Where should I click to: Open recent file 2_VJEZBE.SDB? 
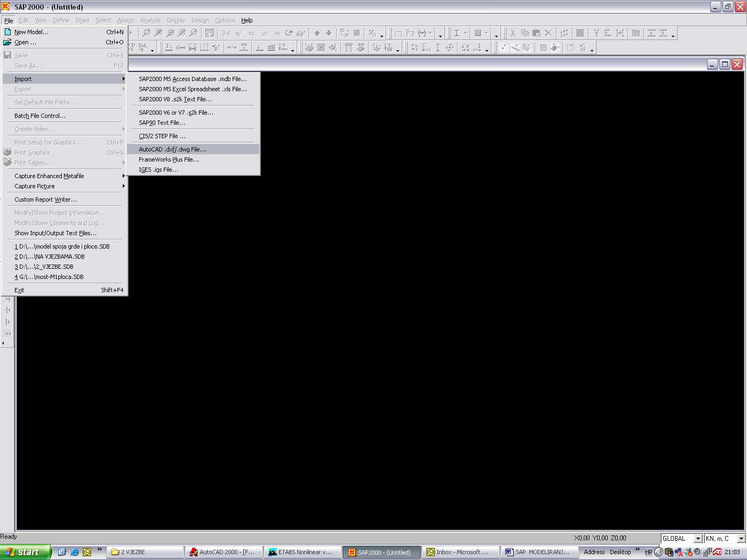coord(65,267)
